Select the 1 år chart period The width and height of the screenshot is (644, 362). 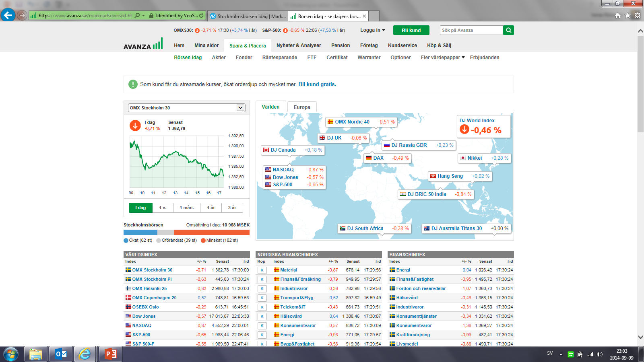211,208
